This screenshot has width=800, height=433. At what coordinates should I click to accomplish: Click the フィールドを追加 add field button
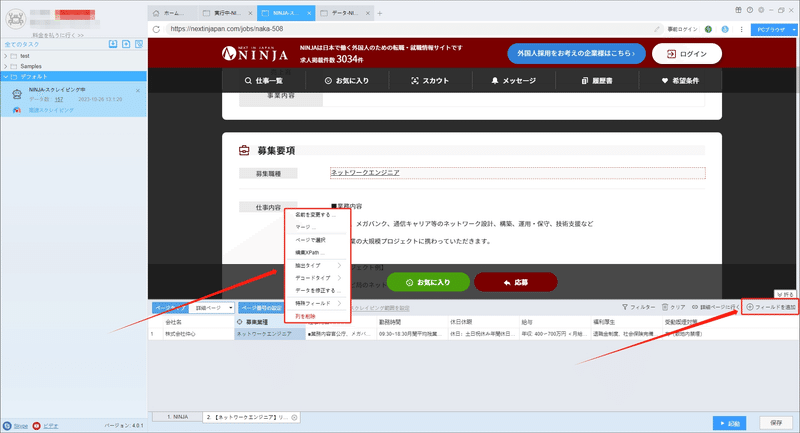770,307
